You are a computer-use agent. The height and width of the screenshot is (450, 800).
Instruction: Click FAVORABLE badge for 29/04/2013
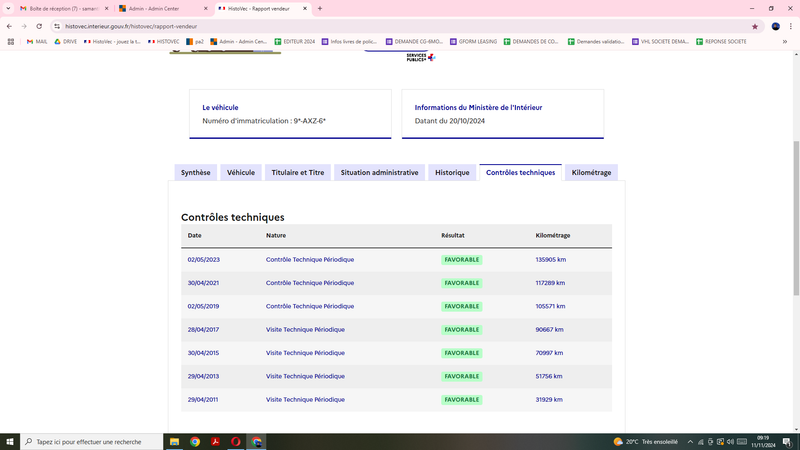point(462,377)
